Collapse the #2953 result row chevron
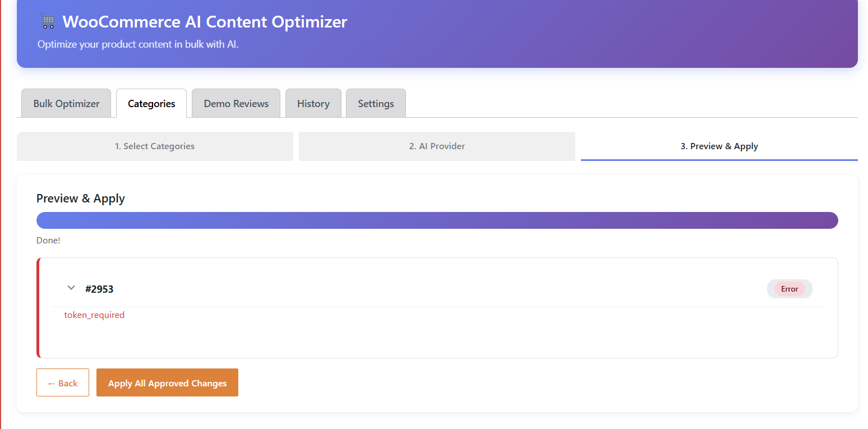 pyautogui.click(x=71, y=288)
